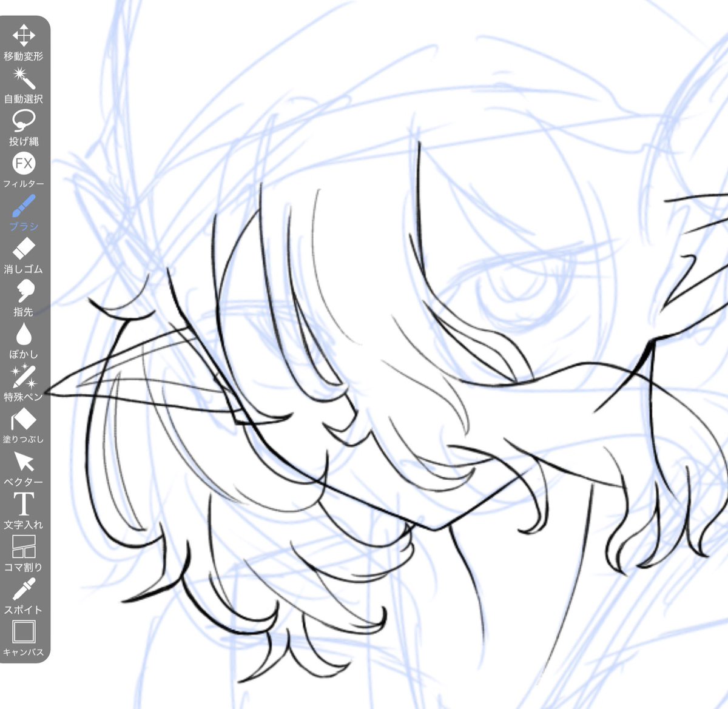Select the 特殊ペン special pen tool
Viewport: 728px width, 709px height.
(24, 383)
